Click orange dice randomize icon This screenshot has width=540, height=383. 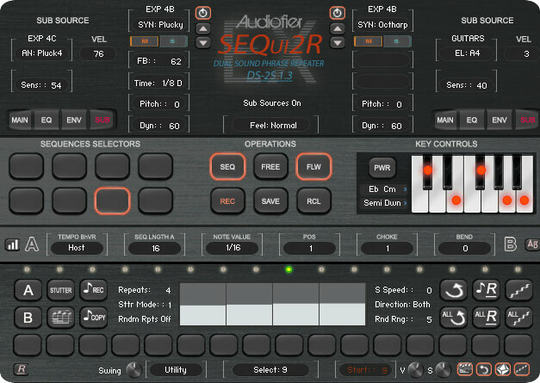(x=503, y=370)
